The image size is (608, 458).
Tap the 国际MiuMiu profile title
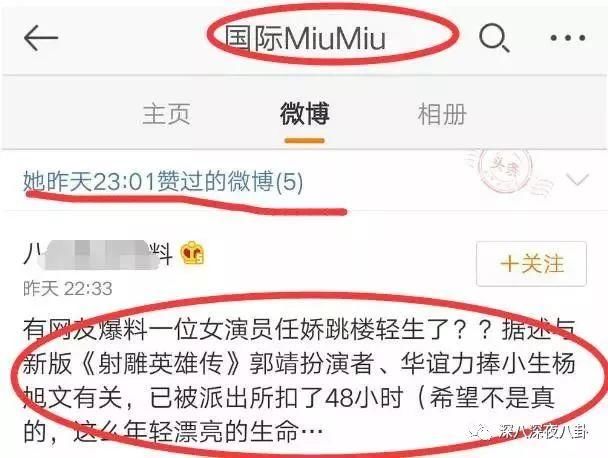[x=305, y=38]
